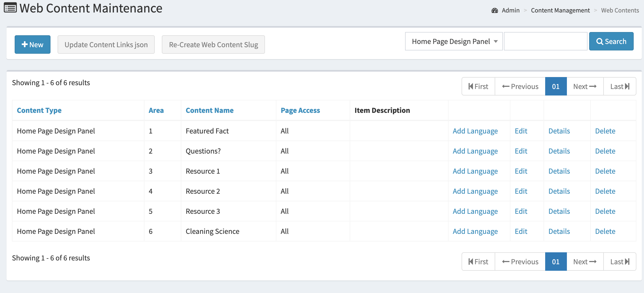Select page 01 in bottom pagination
The image size is (644, 293).
(x=556, y=262)
